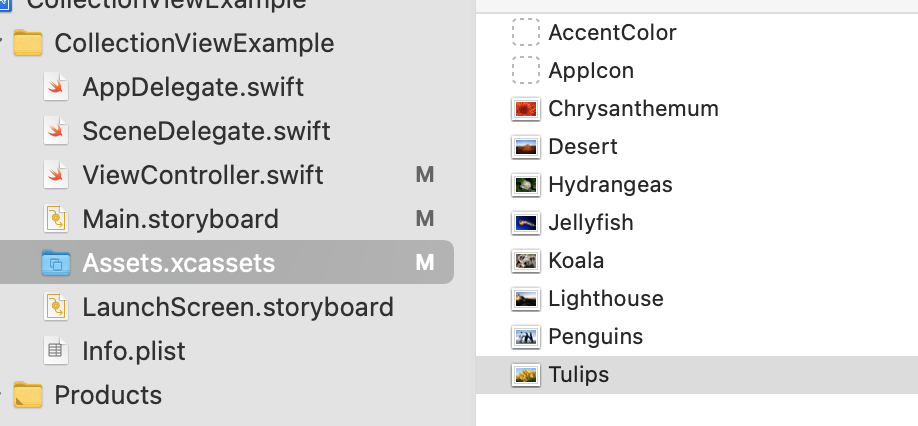
Task: Open the Penguins image asset
Action: click(595, 337)
